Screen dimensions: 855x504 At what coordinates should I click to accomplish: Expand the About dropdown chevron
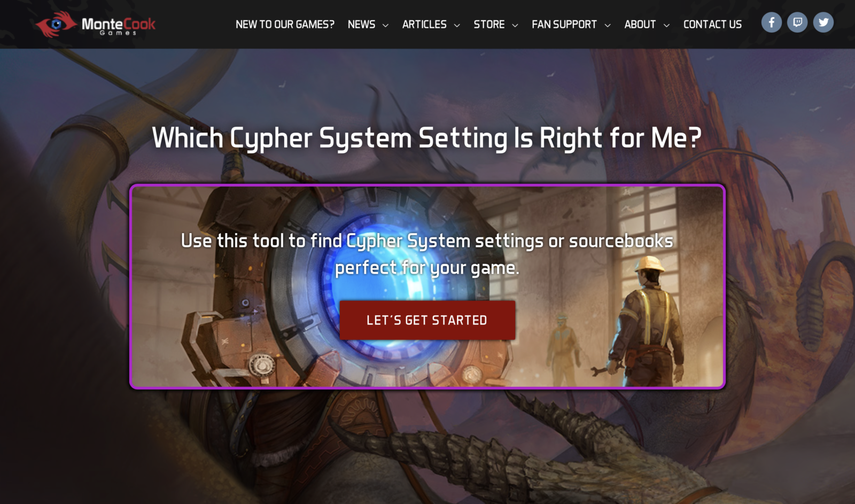(666, 25)
